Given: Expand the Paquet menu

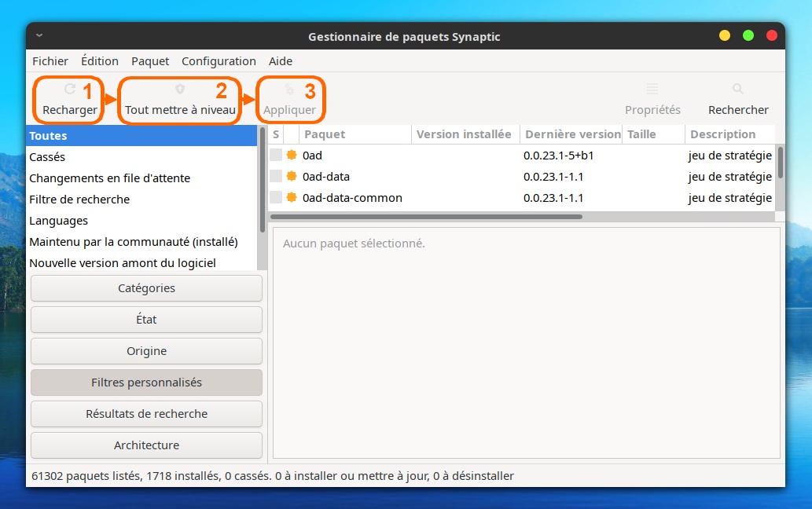Looking at the screenshot, I should click(150, 61).
